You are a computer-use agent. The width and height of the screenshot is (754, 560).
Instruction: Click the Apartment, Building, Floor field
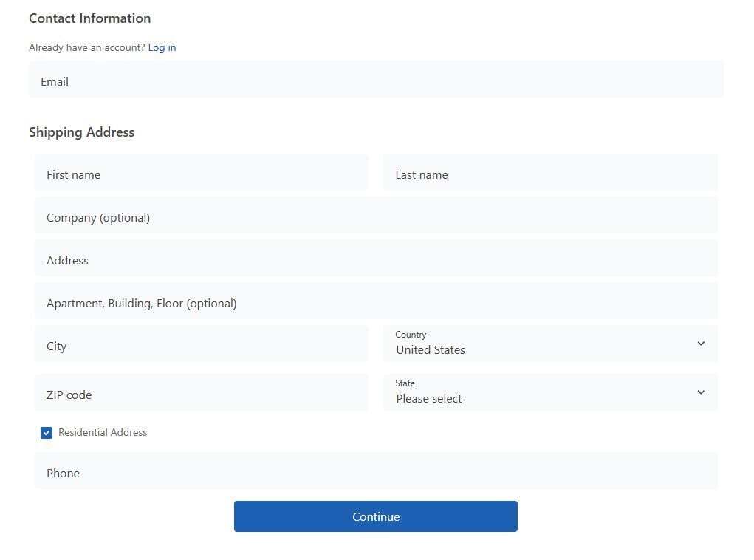click(376, 303)
